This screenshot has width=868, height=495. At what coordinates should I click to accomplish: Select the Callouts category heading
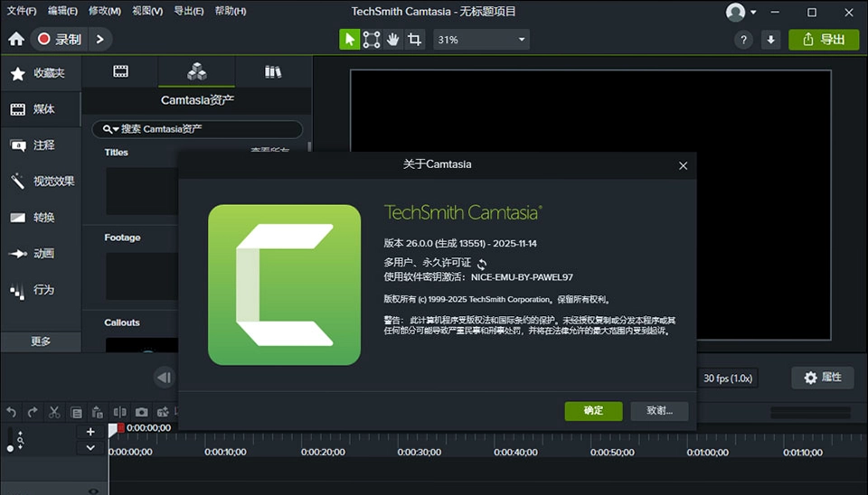tap(122, 322)
